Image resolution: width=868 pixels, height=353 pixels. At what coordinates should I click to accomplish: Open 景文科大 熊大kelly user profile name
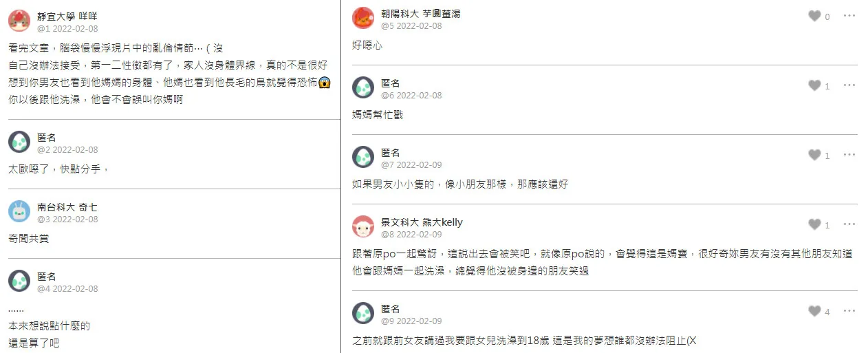tap(422, 222)
